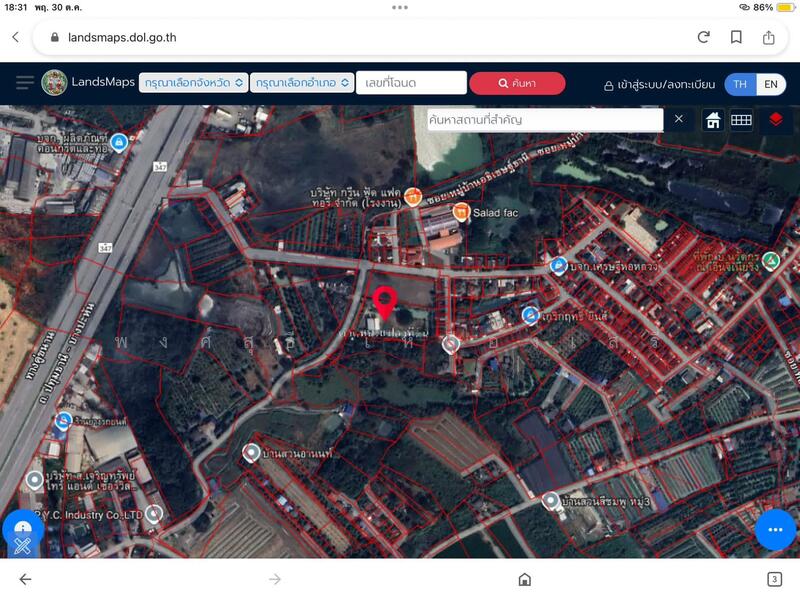This screenshot has height=600, width=800.
Task: Expand the province selection dropdown
Action: (194, 83)
